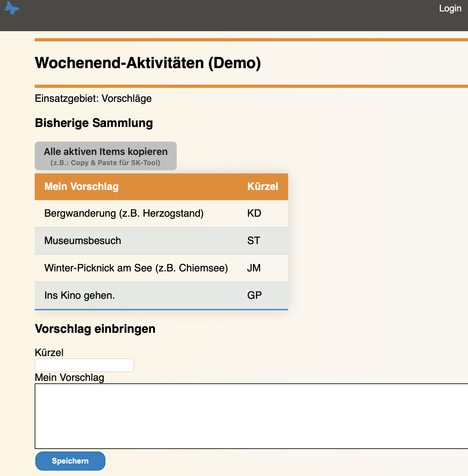Click the Einsatzgebiet Vorschläge label

point(93,98)
